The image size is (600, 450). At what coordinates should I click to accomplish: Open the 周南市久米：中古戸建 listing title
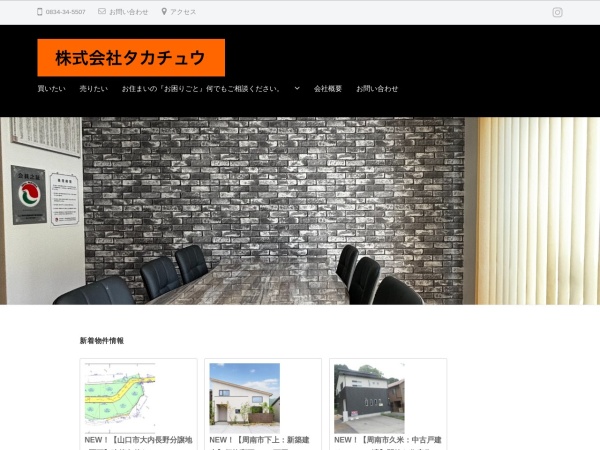388,442
